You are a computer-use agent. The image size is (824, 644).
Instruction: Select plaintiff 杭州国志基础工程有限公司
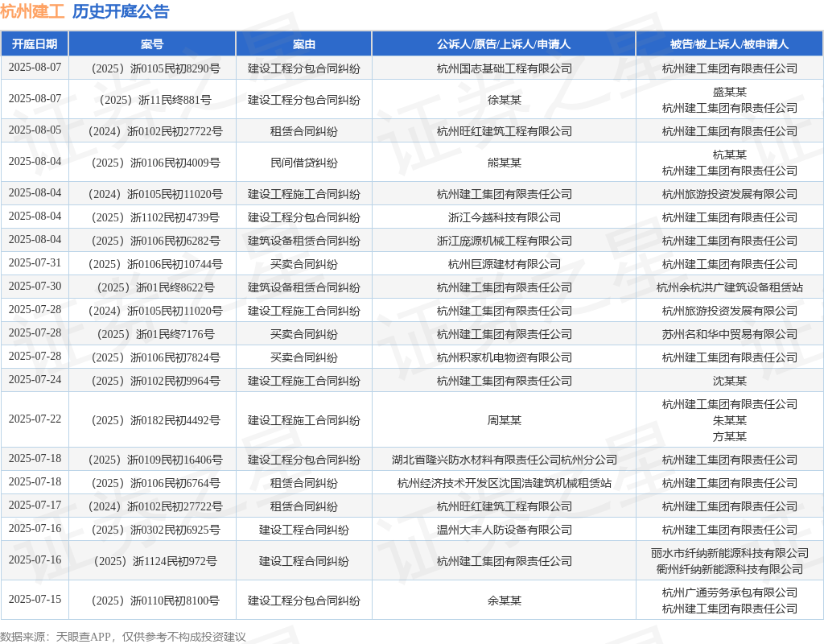point(504,68)
